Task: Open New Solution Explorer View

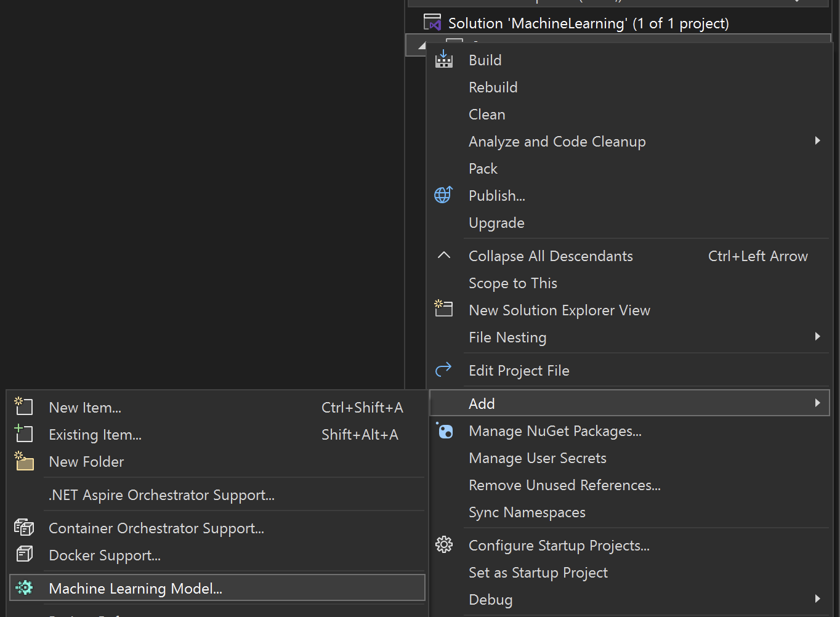Action: pos(629,310)
